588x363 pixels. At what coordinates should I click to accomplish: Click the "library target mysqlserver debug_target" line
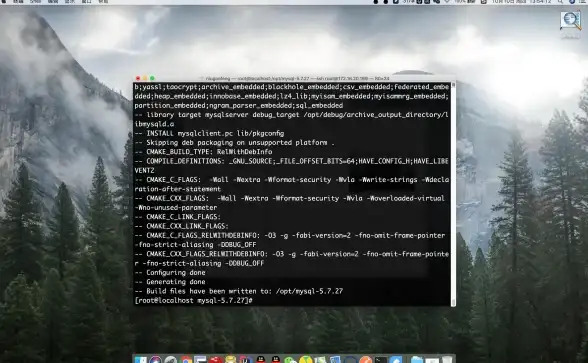pos(292,115)
